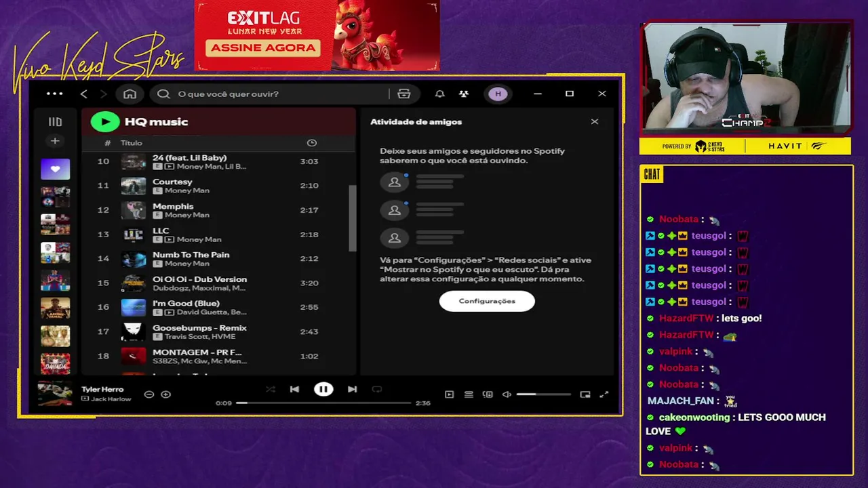The width and height of the screenshot is (868, 488).
Task: Click the Configurações button
Action: click(x=487, y=301)
